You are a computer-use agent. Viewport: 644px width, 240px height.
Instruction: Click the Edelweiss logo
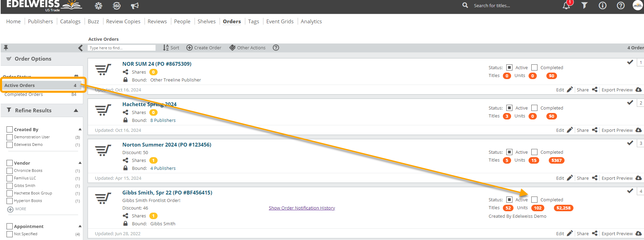click(x=44, y=5)
